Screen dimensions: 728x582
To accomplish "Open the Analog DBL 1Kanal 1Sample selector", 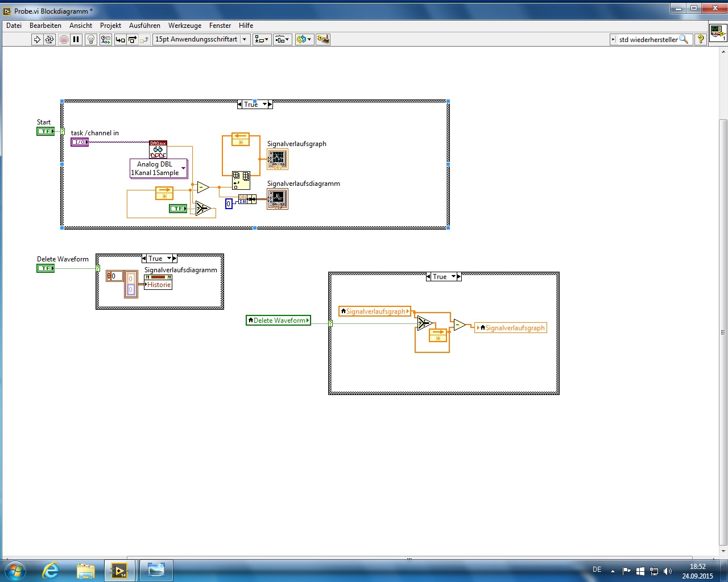I will point(159,169).
